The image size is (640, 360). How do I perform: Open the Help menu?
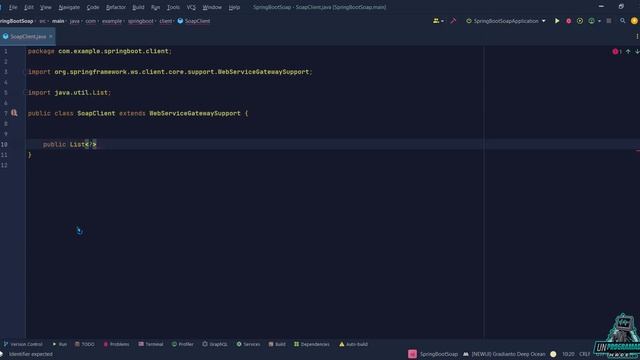point(234,7)
